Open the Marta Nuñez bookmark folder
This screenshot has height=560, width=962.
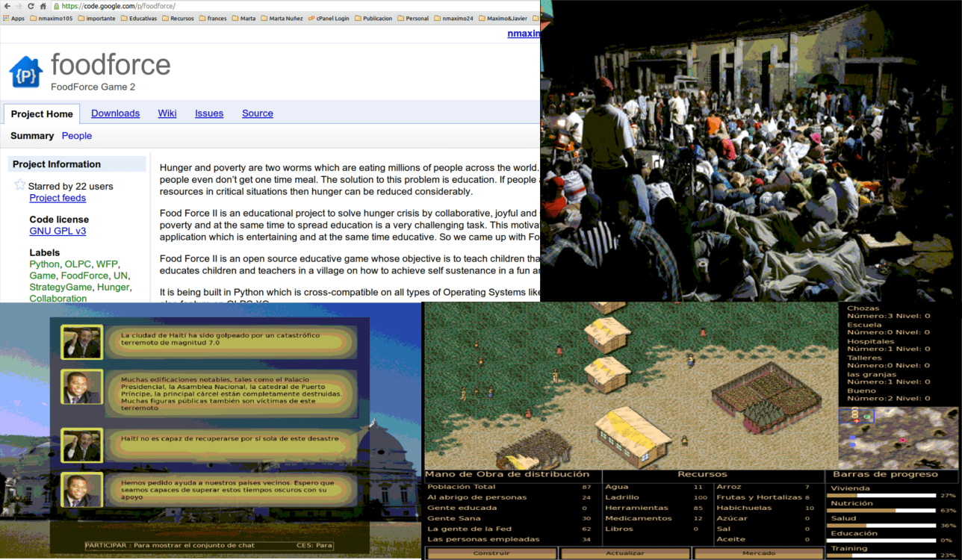(282, 19)
